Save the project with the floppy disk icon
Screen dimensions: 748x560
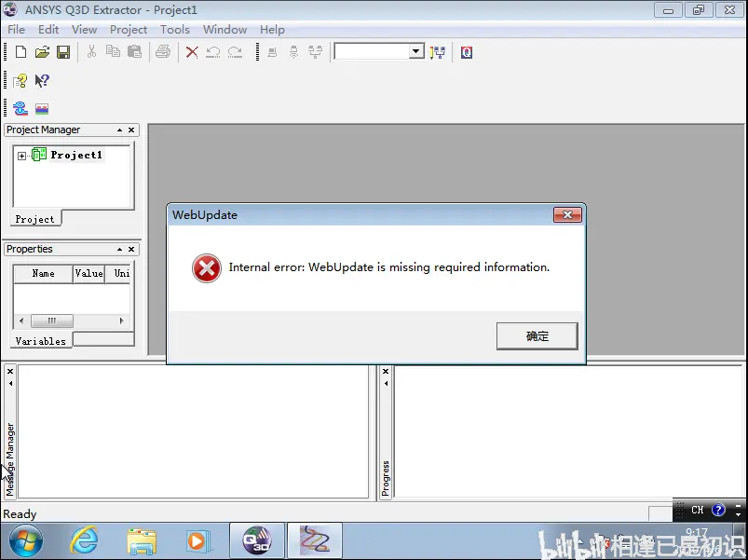pyautogui.click(x=63, y=51)
